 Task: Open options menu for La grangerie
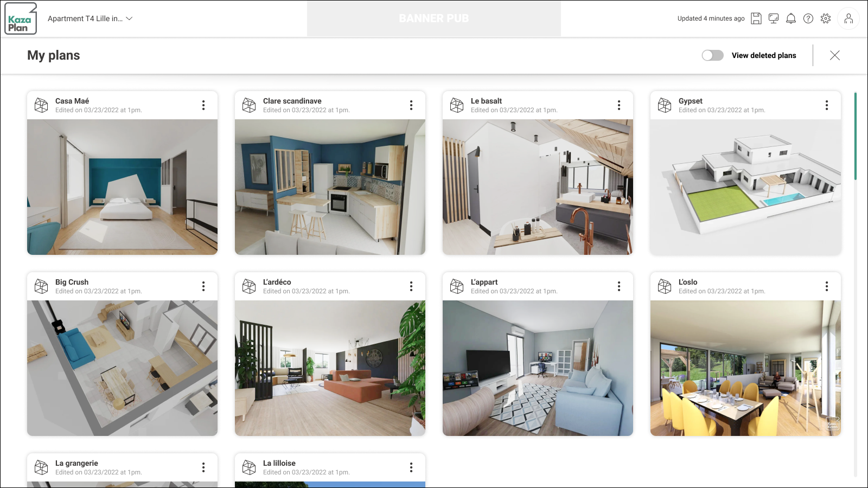(x=203, y=467)
